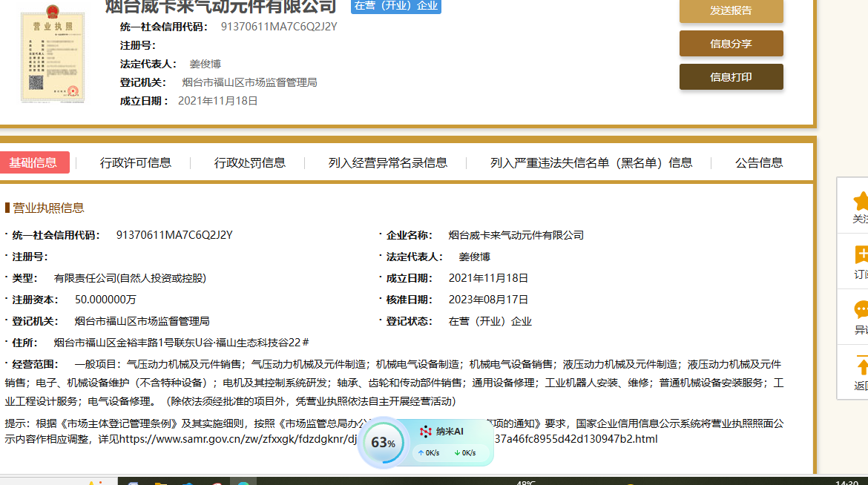Click the 注册号 label in header

coord(138,46)
